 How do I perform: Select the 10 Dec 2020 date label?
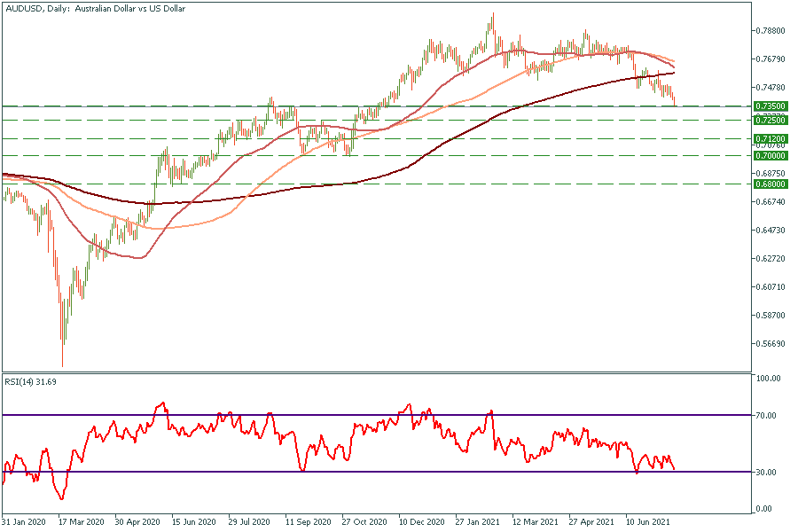[421, 522]
